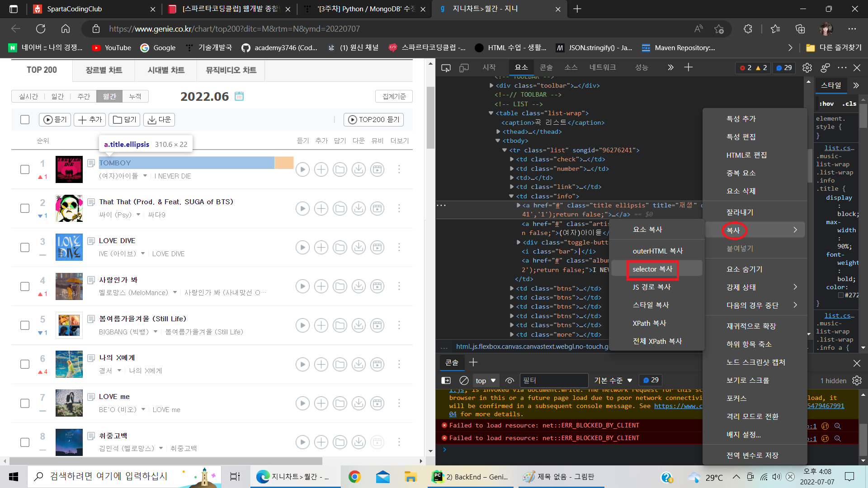Click the console 필터 input field
The image size is (868, 488).
554,380
